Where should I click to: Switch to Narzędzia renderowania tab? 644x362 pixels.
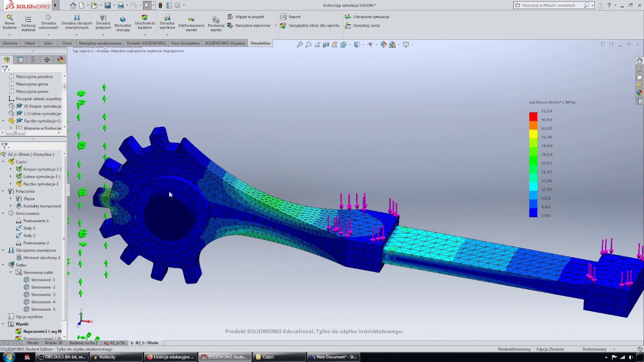(100, 43)
